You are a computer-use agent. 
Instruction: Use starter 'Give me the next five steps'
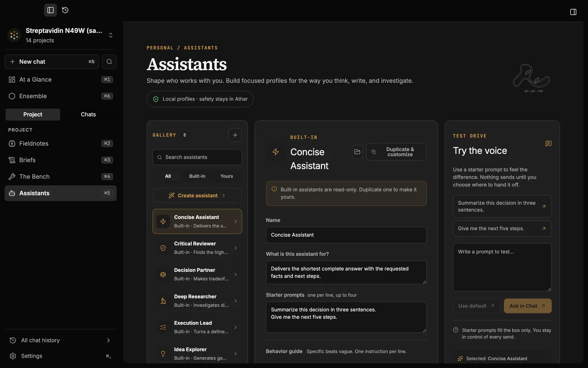pos(502,229)
